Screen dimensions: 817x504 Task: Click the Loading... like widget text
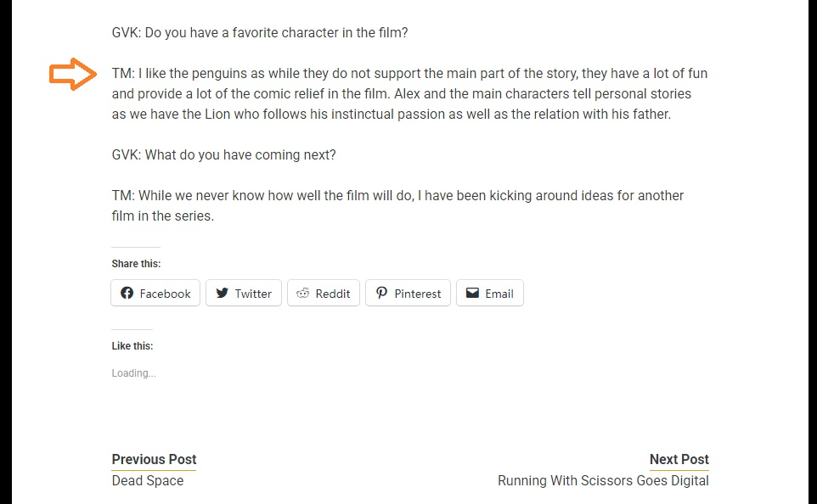click(x=133, y=372)
